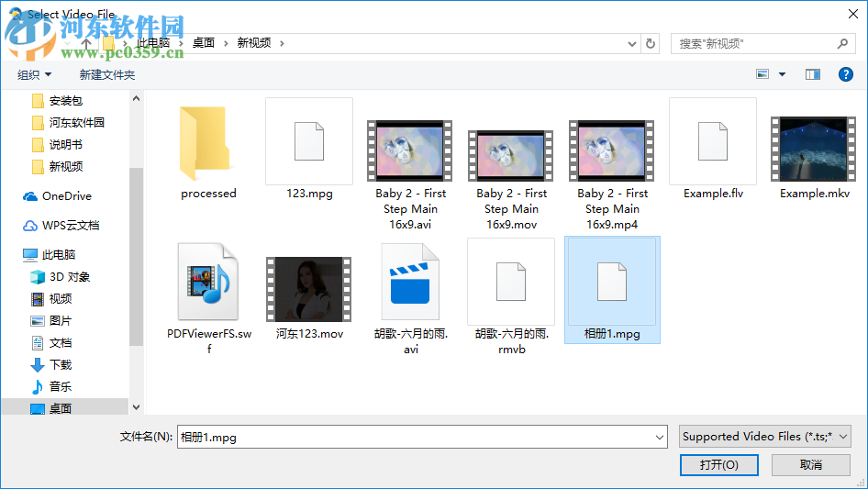
Task: Select the 河东123.mov video thumbnail
Action: 309,289
